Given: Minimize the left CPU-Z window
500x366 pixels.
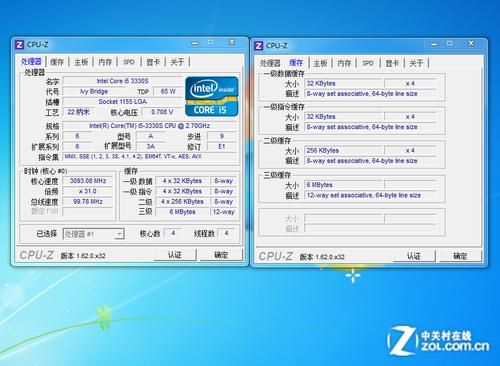Looking at the screenshot, I should pyautogui.click(x=195, y=43).
